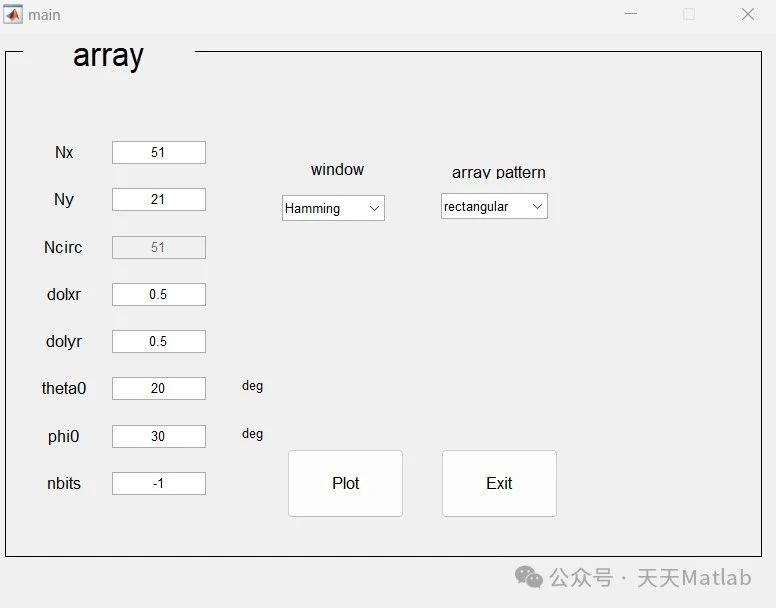Focus the nbits input field
Viewport: 776px width, 608px height.
coord(159,483)
